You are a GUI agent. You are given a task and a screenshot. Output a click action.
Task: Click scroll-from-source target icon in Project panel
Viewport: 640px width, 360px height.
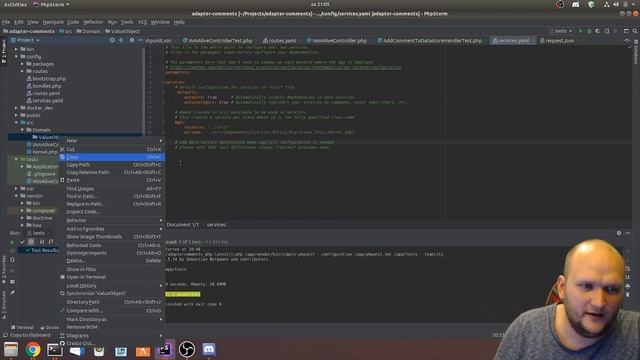coord(112,40)
